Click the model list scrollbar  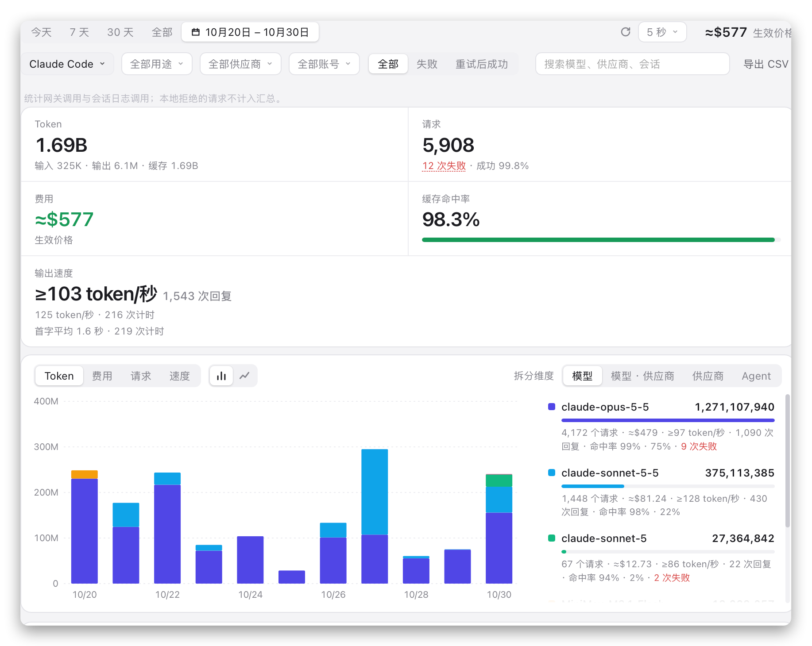click(787, 461)
